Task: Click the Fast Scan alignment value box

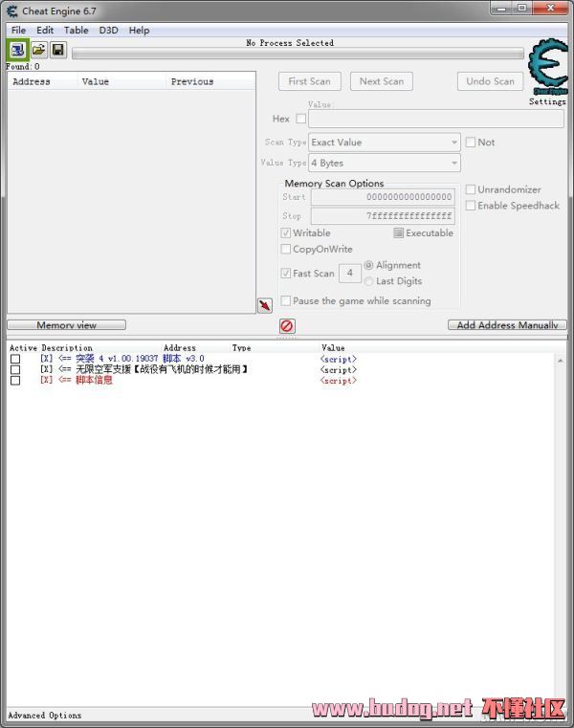Action: click(x=350, y=273)
